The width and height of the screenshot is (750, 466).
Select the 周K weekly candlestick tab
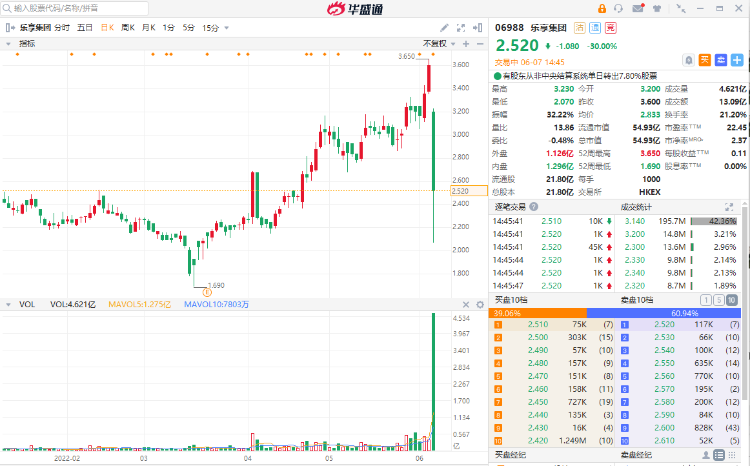coord(128,28)
